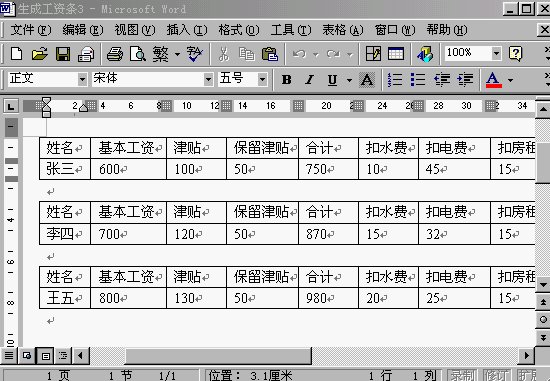550x381 pixels.
Task: Open the 窗口(W) menu
Action: pos(395,30)
